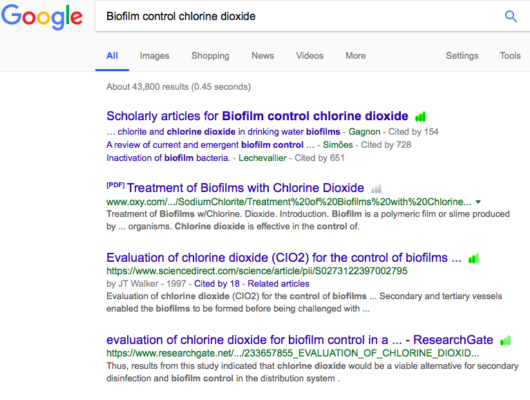Open Scholarly articles for Biofilm control link
The height and width of the screenshot is (400, 530).
coord(257,116)
